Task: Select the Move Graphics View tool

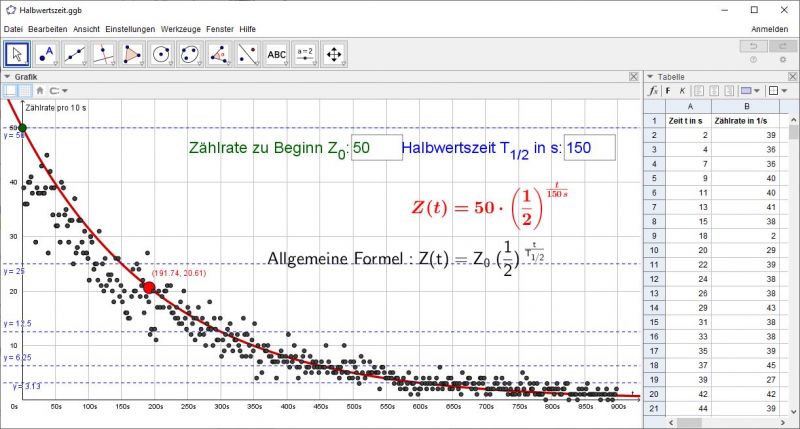Action: click(334, 54)
